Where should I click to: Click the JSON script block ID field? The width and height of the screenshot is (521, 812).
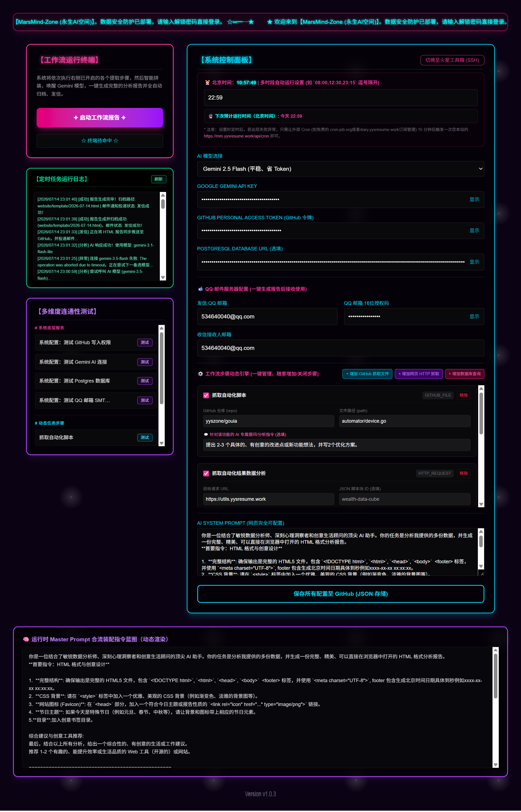click(405, 500)
